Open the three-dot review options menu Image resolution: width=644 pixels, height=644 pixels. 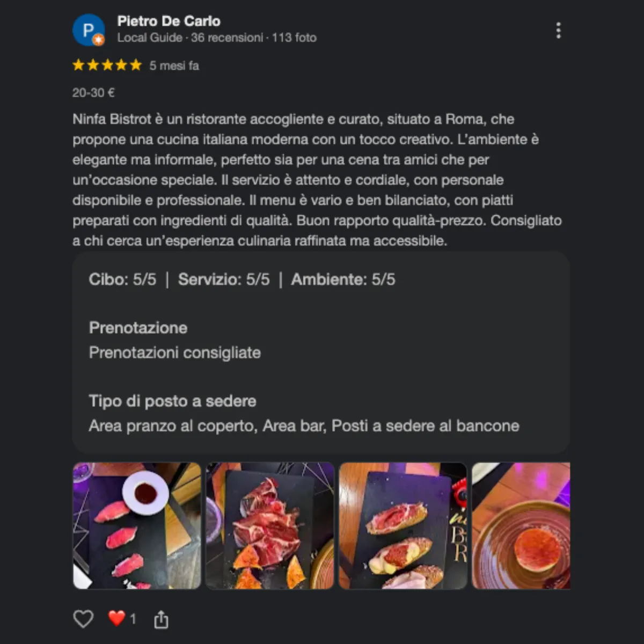click(x=558, y=31)
